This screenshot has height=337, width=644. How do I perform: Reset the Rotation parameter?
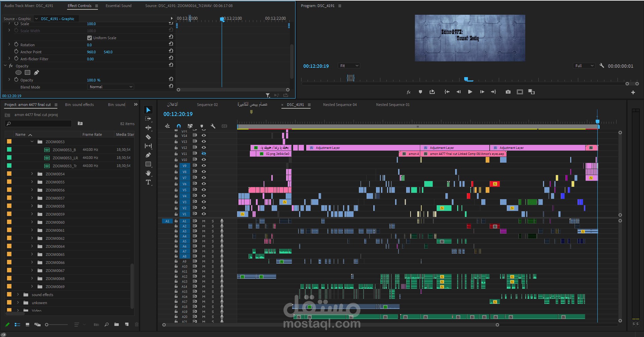(x=171, y=44)
